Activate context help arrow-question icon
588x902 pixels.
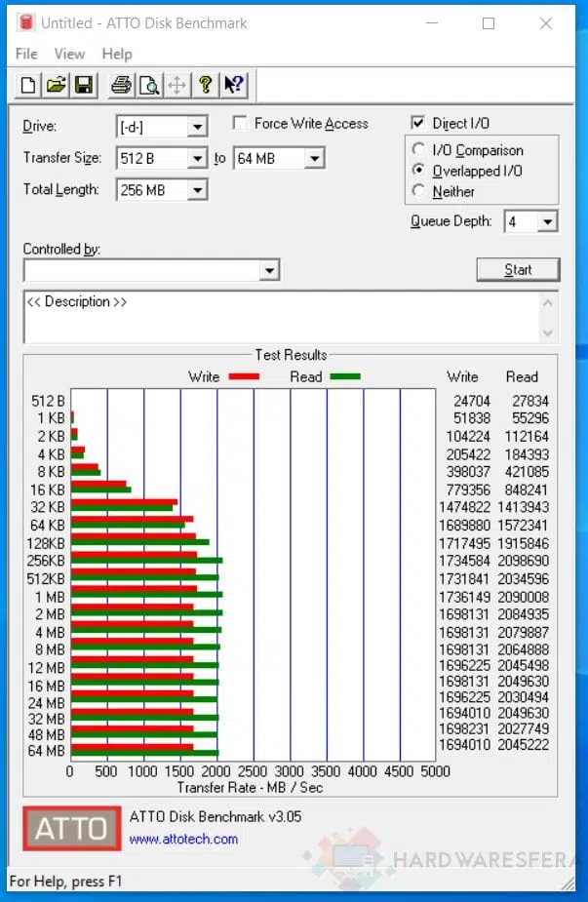tap(234, 85)
